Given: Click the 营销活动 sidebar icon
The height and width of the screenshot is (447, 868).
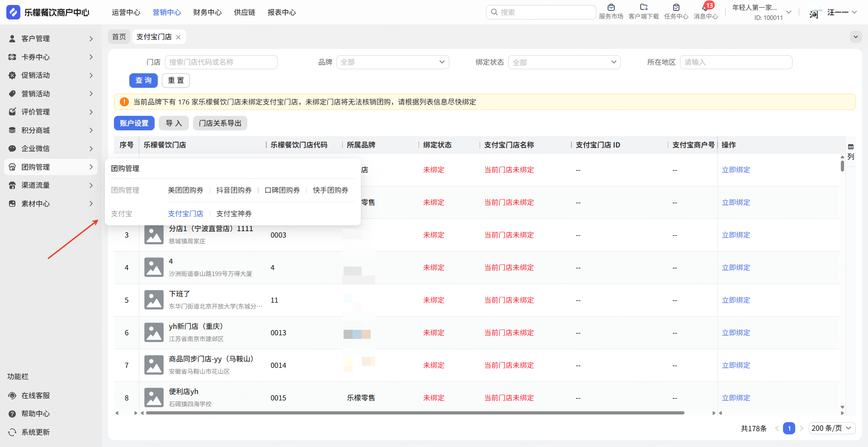Looking at the screenshot, I should click(12, 94).
